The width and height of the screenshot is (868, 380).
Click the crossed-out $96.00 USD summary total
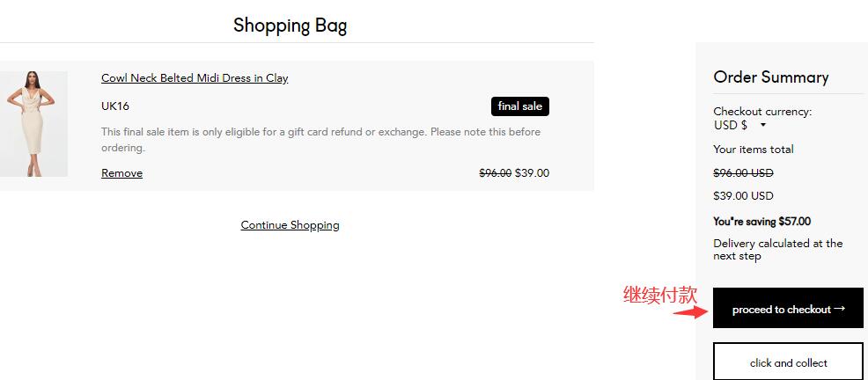(743, 173)
